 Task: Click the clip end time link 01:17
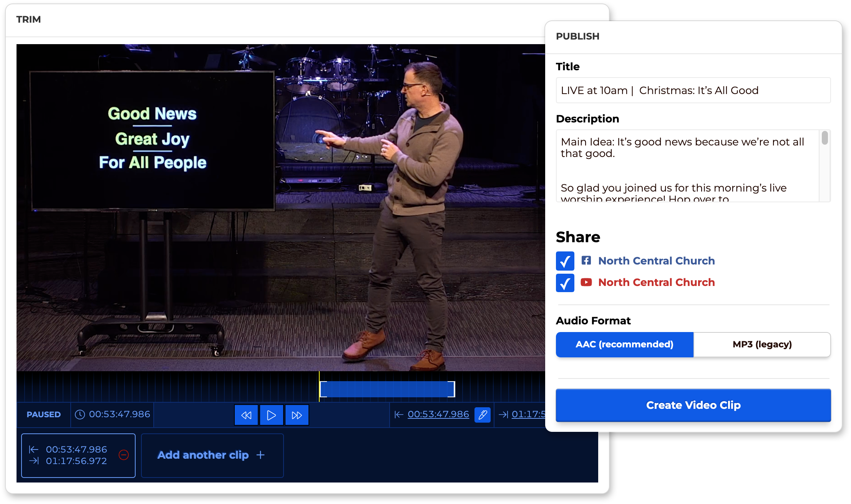[528, 414]
